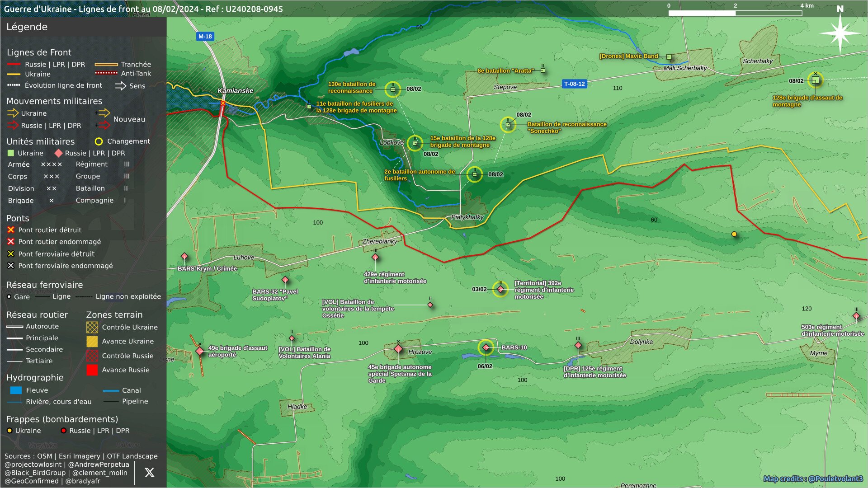Click the 503e régiment diamond marker
The image size is (868, 488).
[x=856, y=316]
